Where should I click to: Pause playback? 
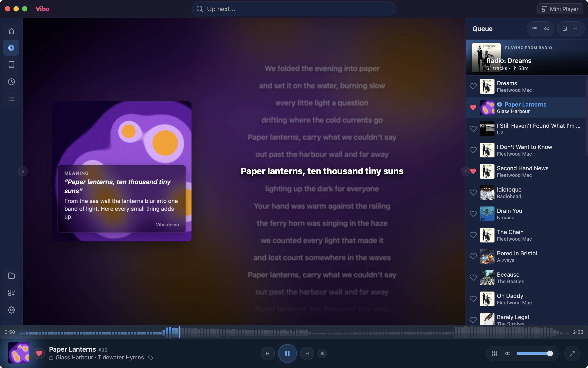[x=287, y=353]
